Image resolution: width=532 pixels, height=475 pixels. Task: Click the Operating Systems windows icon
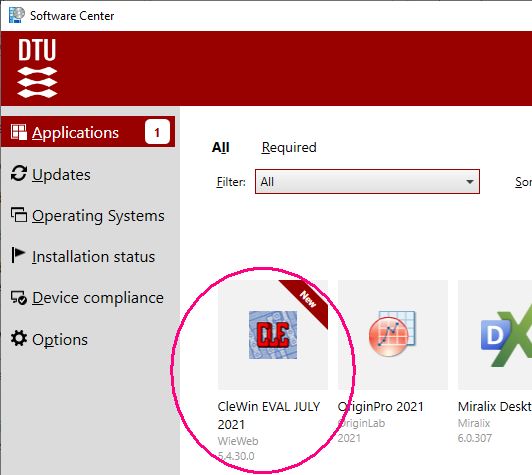click(x=19, y=215)
